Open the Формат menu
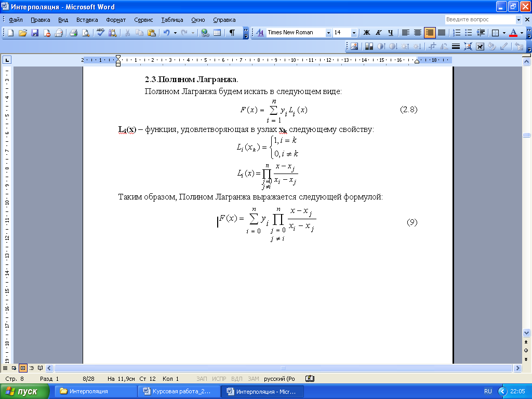The height and width of the screenshot is (399, 532). (116, 20)
